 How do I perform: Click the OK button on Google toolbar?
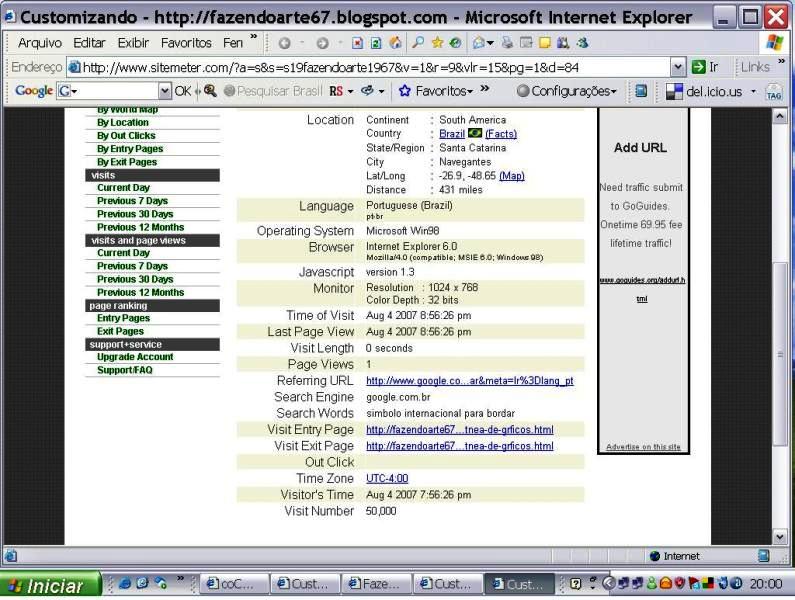(183, 91)
